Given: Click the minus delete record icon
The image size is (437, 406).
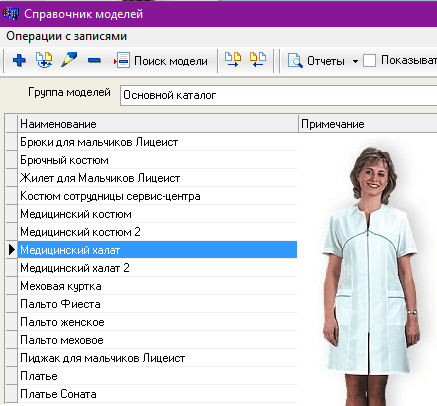Looking at the screenshot, I should click(94, 60).
